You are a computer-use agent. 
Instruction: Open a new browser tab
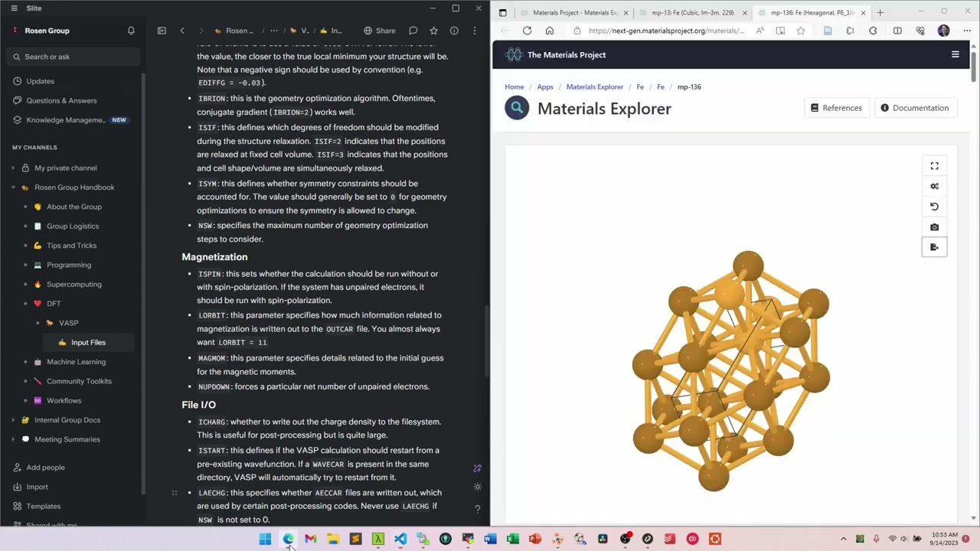tap(880, 12)
